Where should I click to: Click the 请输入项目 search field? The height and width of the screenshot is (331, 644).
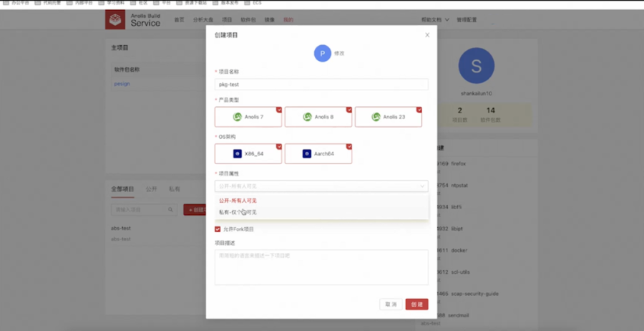(x=144, y=210)
